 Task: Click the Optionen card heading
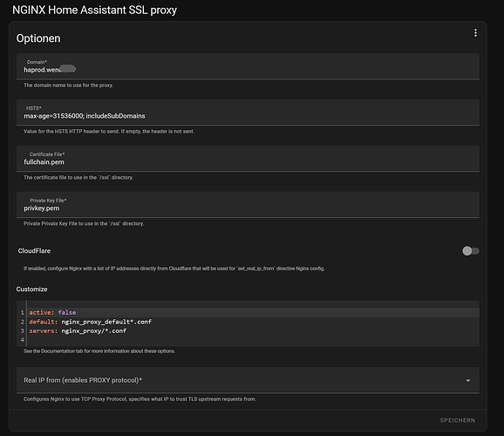[38, 38]
